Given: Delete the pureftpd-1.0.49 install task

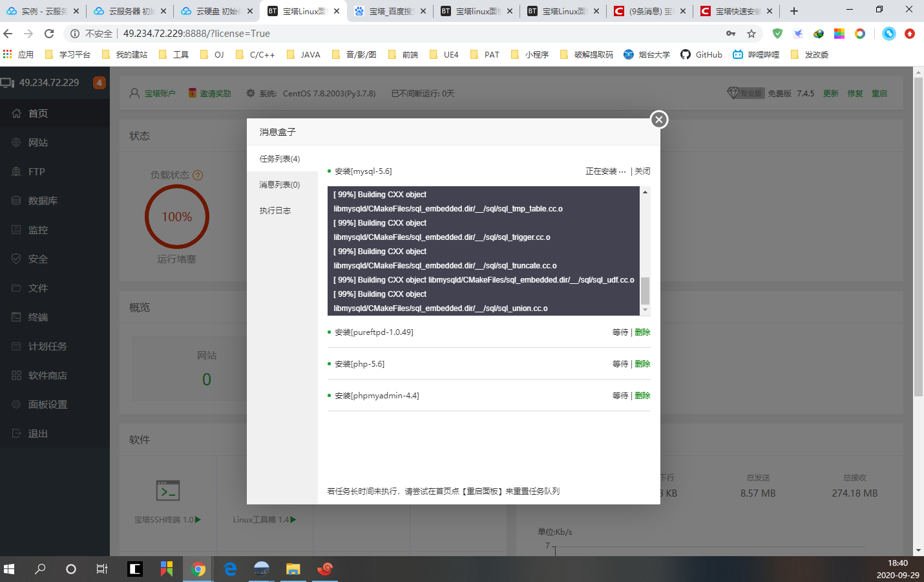Looking at the screenshot, I should pyautogui.click(x=642, y=332).
